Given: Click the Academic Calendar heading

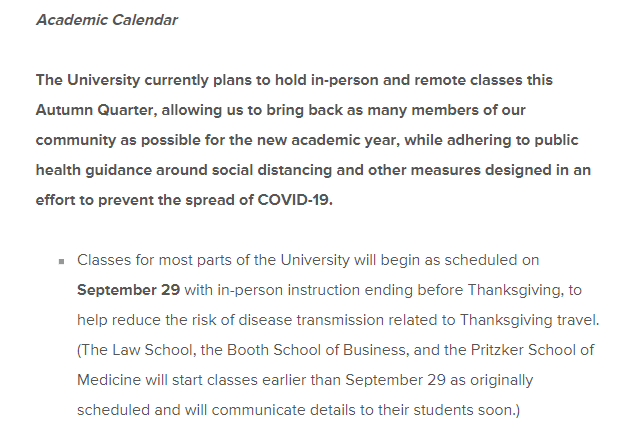Looking at the screenshot, I should click(x=107, y=20).
